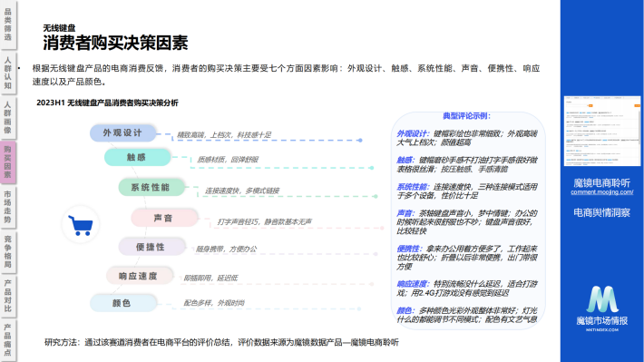Open the comment.mojing.com link
644x362 pixels.
point(601,192)
